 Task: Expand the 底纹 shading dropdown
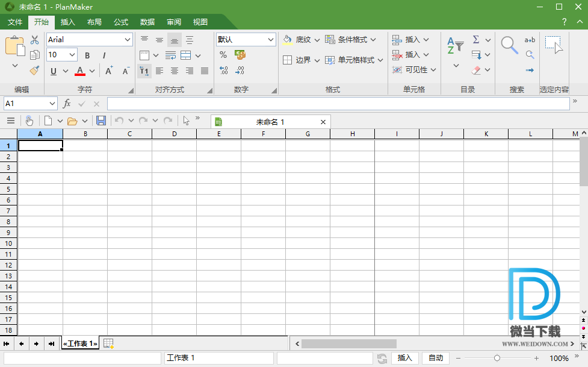[x=317, y=40]
